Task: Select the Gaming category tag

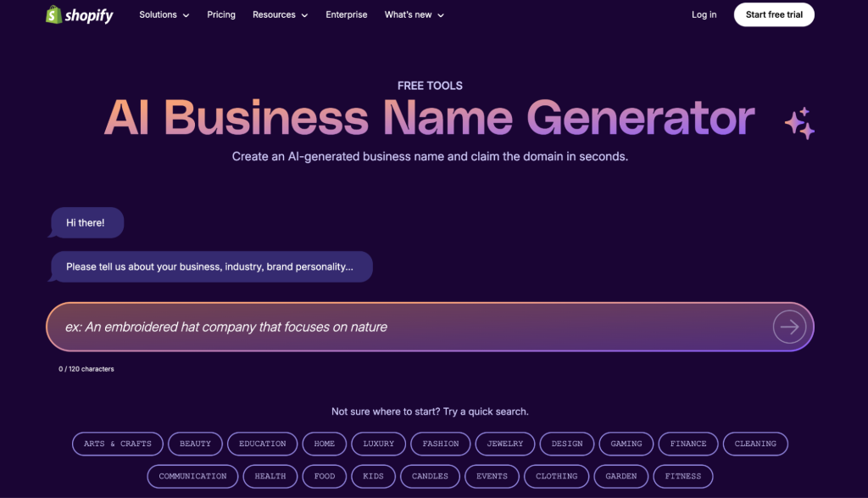Action: 626,444
